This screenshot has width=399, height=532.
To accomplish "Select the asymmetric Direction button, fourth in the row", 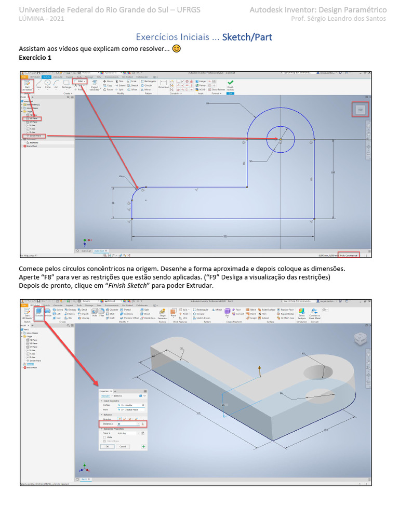I will [136, 419].
